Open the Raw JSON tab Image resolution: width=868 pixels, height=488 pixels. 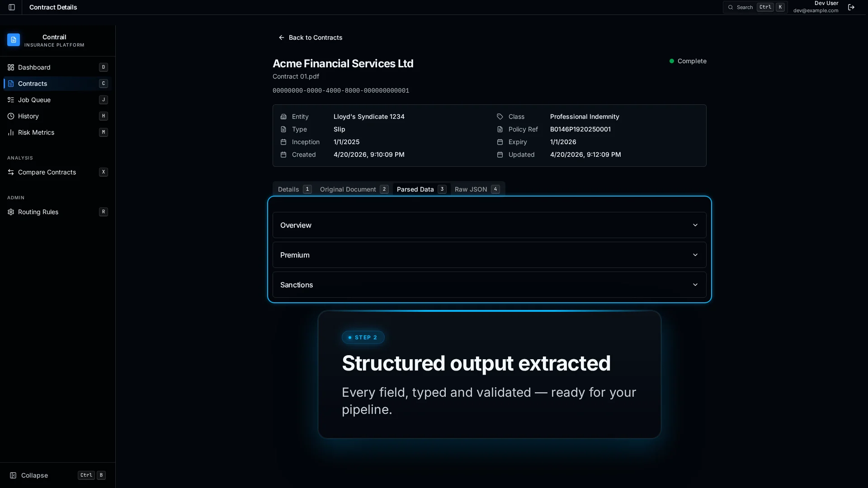tap(476, 189)
